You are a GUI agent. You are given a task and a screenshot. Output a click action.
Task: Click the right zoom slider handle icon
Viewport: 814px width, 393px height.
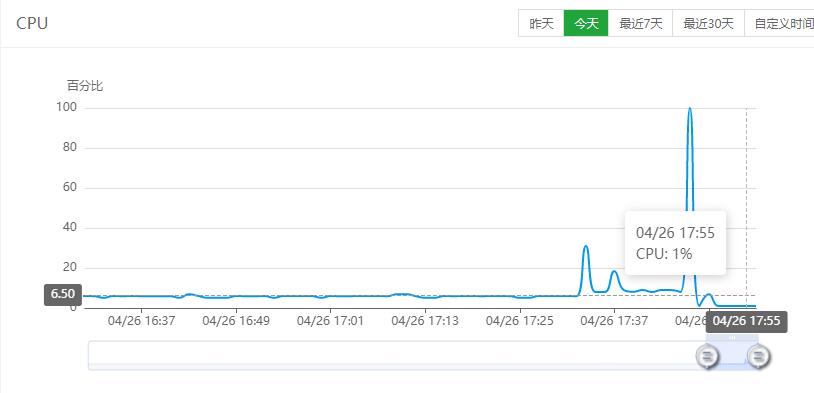pyautogui.click(x=758, y=357)
